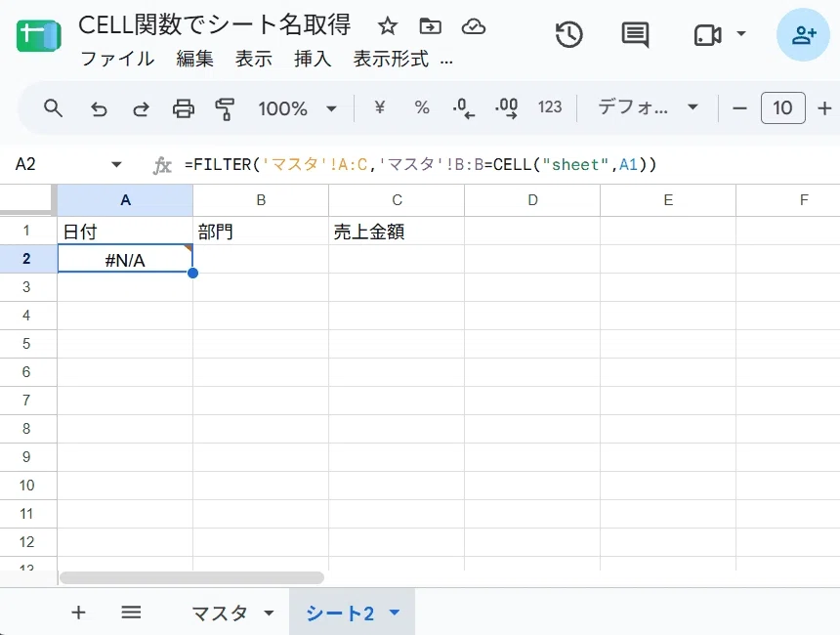This screenshot has height=635, width=840.
Task: Open the 編集 menu
Action: [x=195, y=59]
